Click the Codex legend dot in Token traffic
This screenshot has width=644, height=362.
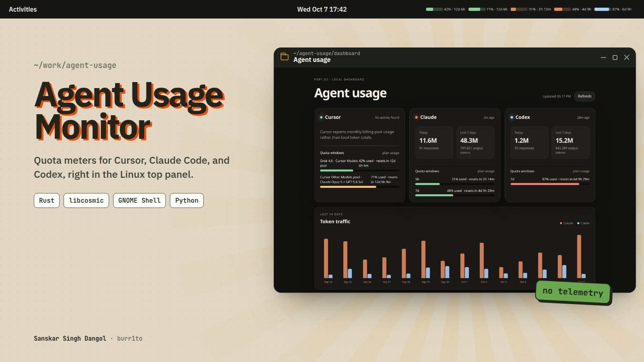(578, 223)
